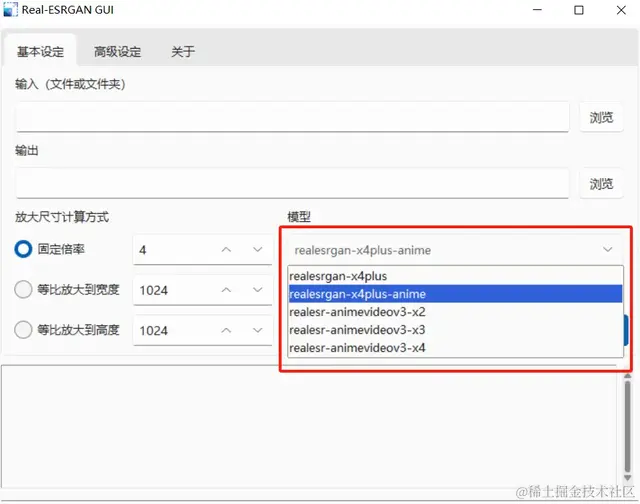Increase the height value 1024
Screen dimensions: 640x504
pos(227,330)
